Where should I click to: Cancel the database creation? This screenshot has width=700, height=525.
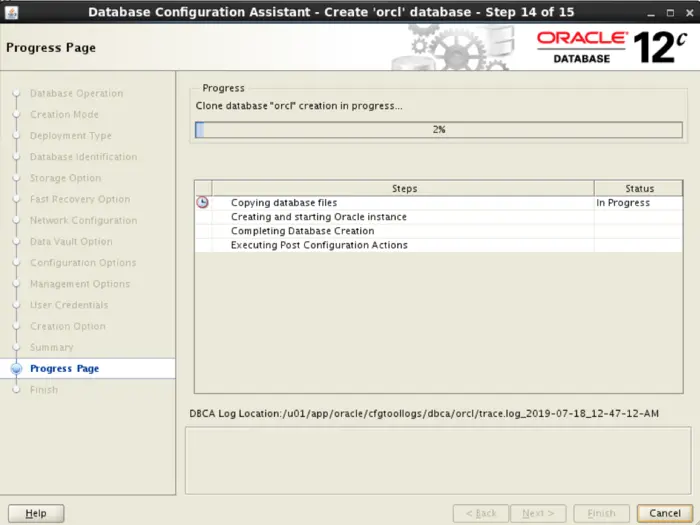click(x=665, y=513)
